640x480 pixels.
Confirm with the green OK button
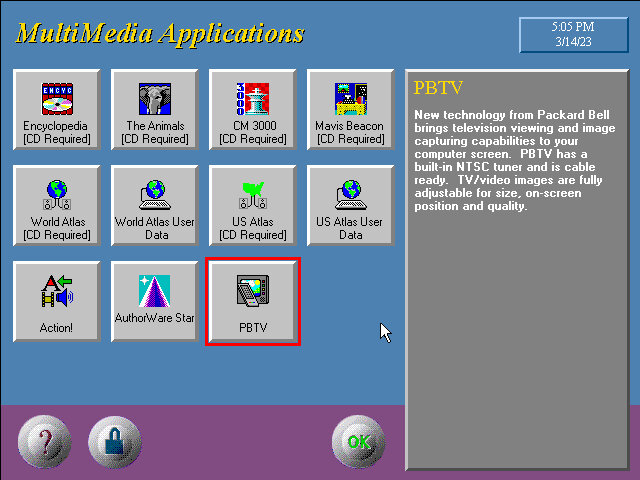click(x=358, y=441)
